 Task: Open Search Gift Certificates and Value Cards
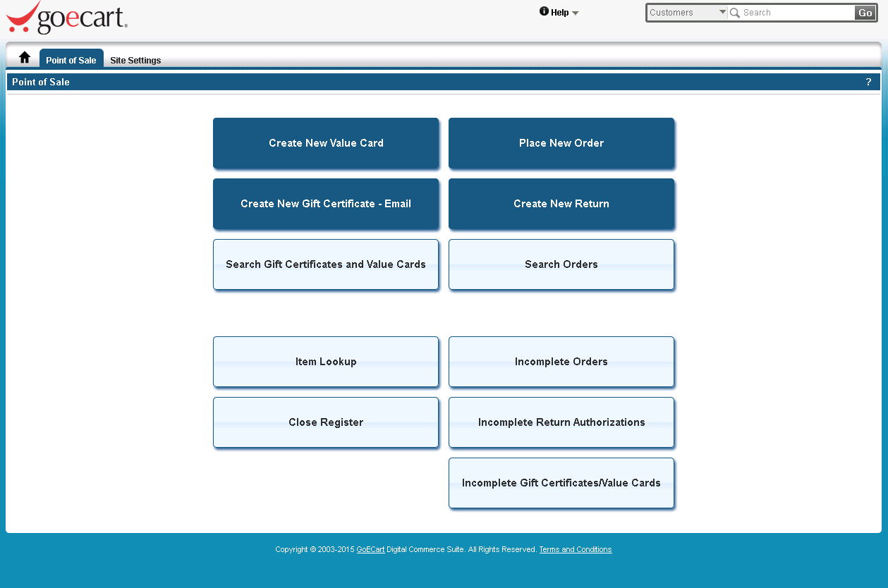point(326,264)
